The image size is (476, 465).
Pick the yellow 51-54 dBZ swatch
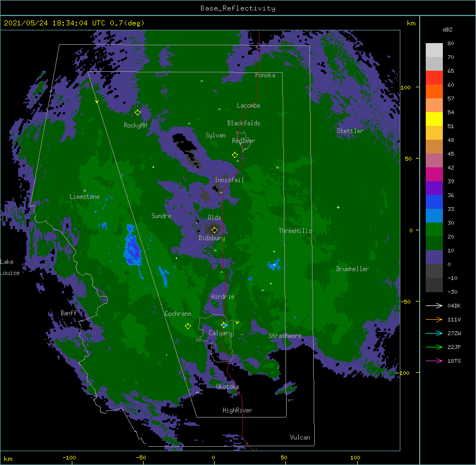[x=434, y=119]
